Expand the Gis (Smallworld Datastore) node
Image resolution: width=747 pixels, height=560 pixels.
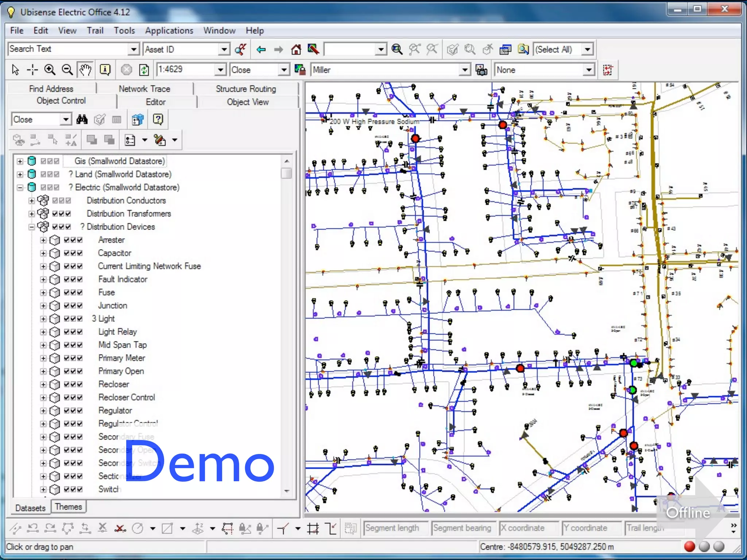(20, 161)
